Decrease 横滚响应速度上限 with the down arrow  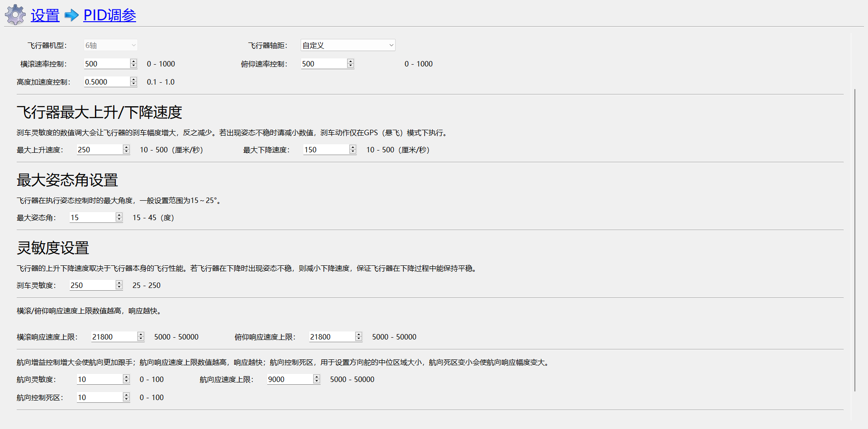[x=141, y=339]
